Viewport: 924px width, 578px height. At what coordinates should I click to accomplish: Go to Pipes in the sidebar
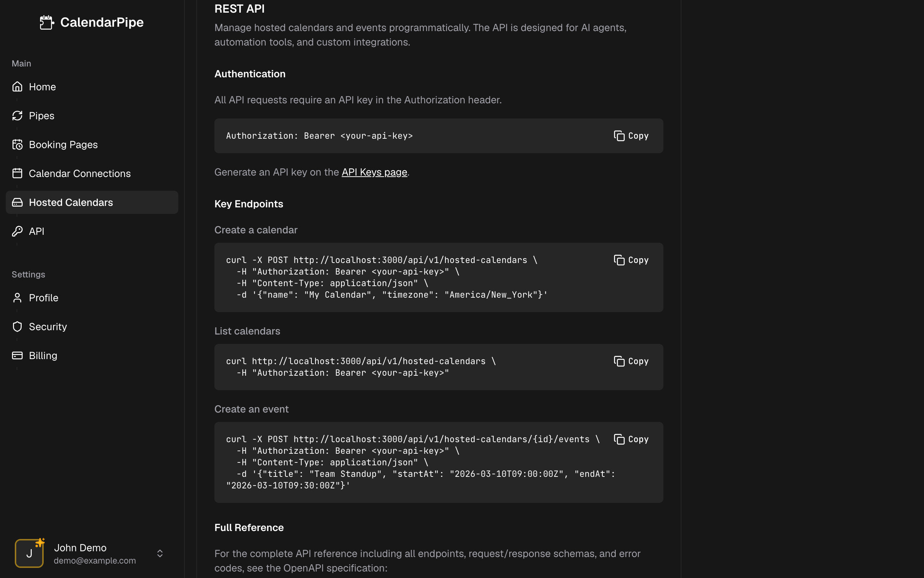92,116
